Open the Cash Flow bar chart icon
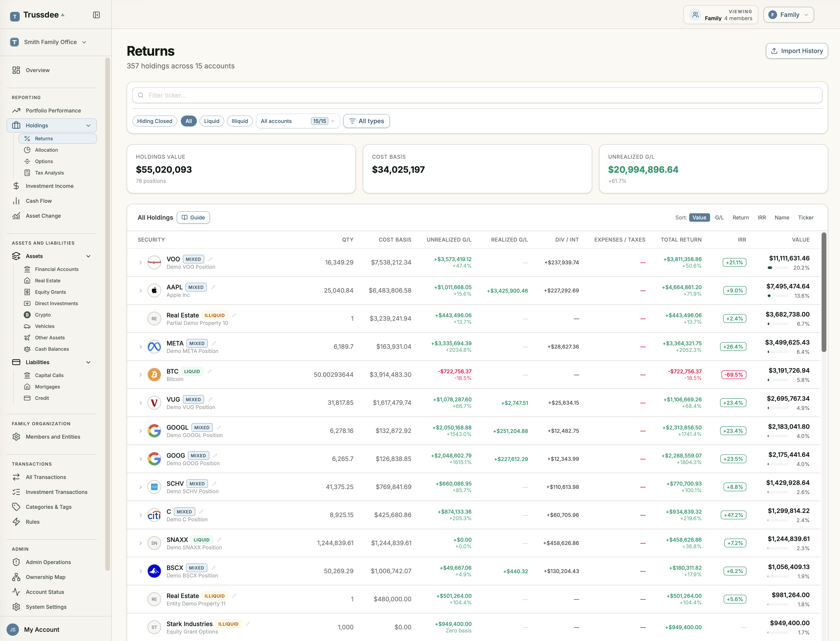 click(16, 201)
